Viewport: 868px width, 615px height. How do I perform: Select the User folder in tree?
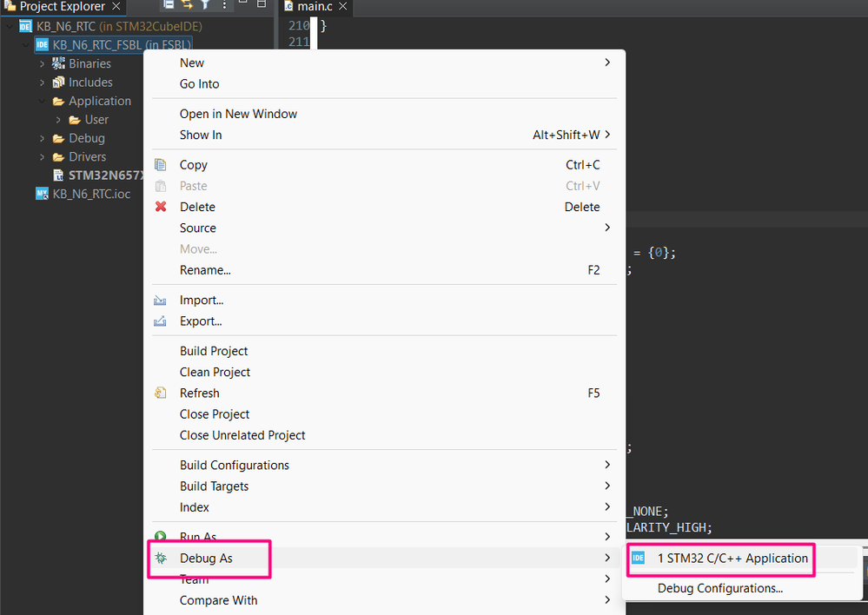(96, 120)
